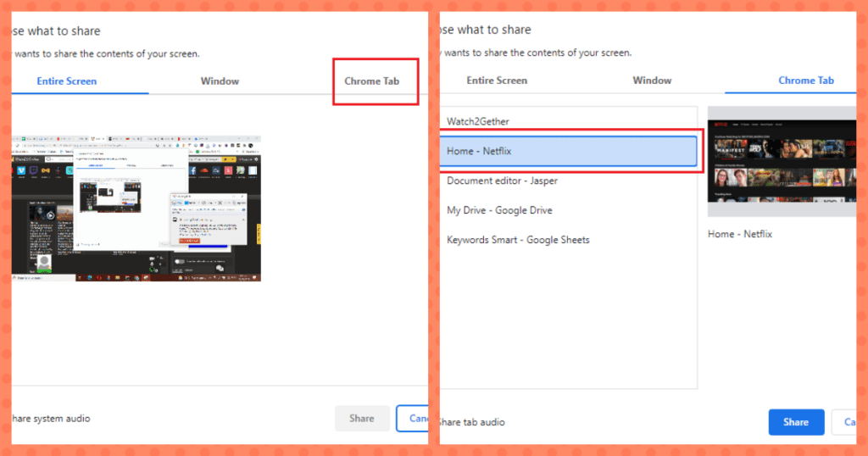The width and height of the screenshot is (868, 456).
Task: Switch to Window tab in the left dialog
Action: click(220, 81)
